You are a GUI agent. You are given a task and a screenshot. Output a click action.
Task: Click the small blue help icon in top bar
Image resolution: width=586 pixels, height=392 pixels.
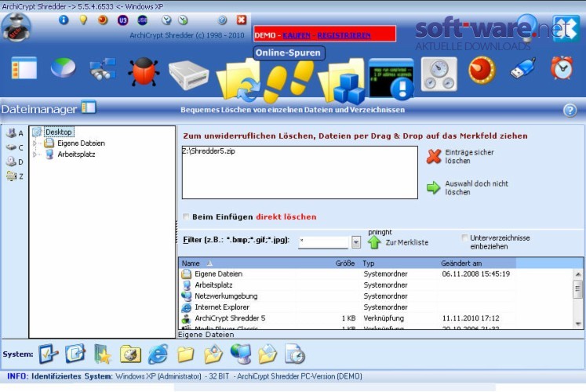tap(222, 20)
